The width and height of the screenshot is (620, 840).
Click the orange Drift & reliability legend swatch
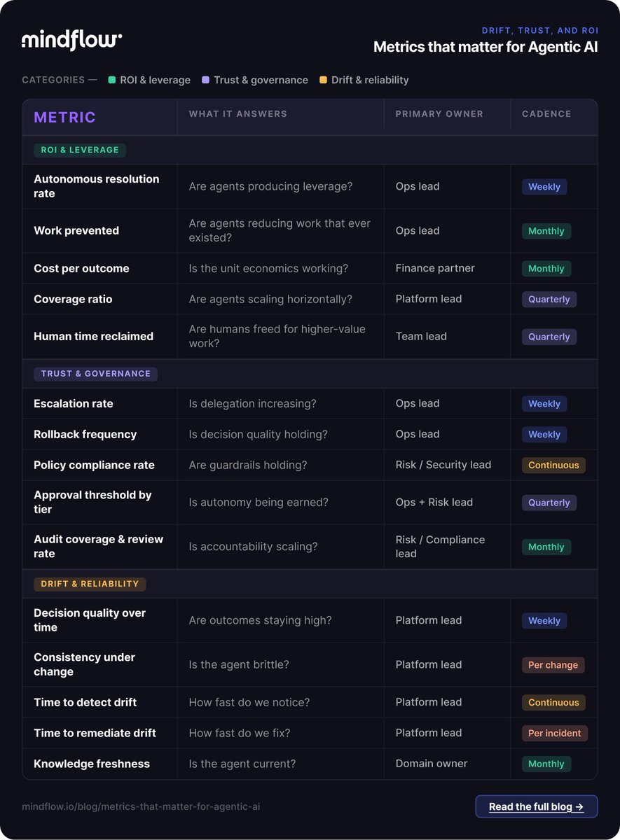click(323, 80)
